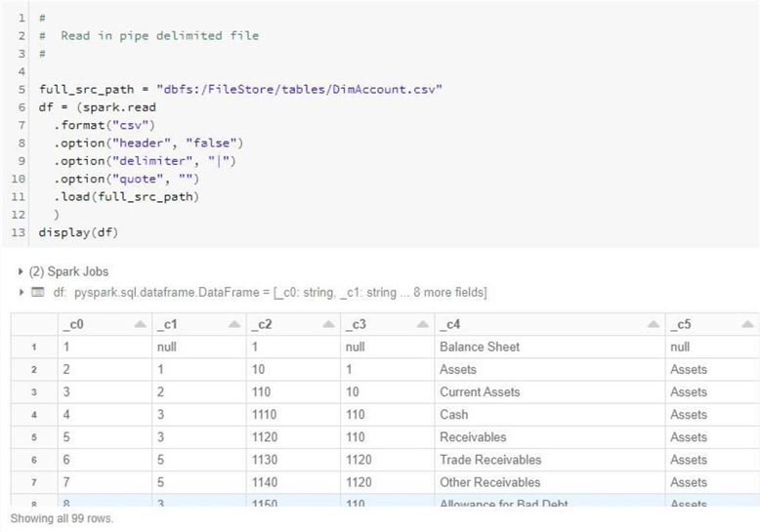Click the sort arrow in _c0 header
Viewport: 760px width, 532px height.
point(139,325)
